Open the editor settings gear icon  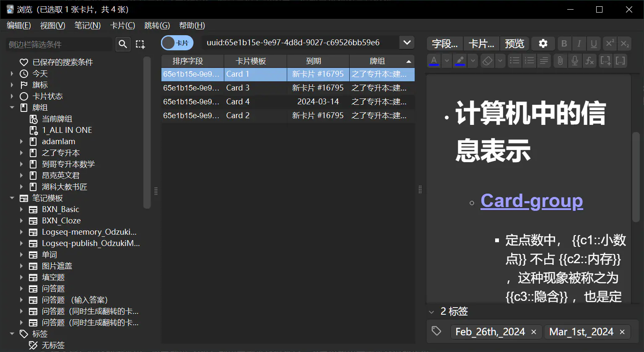(543, 44)
